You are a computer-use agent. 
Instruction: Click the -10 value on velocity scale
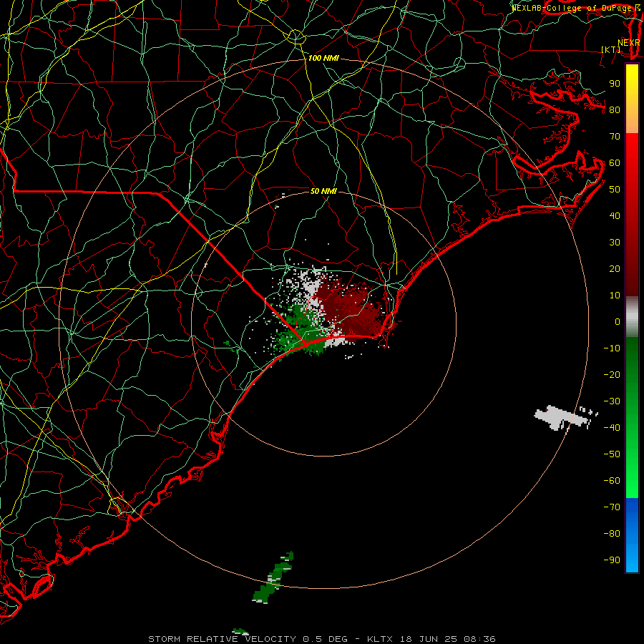coord(612,348)
